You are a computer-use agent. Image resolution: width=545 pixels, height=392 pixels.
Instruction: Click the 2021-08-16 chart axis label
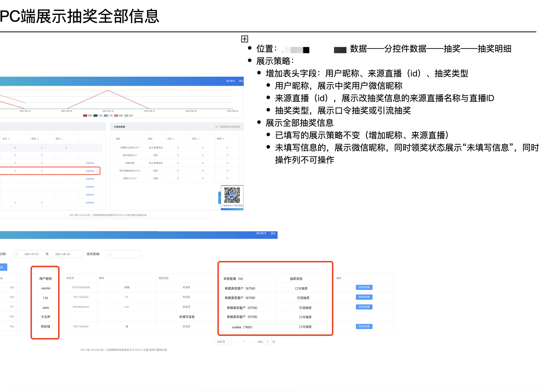click(108, 111)
